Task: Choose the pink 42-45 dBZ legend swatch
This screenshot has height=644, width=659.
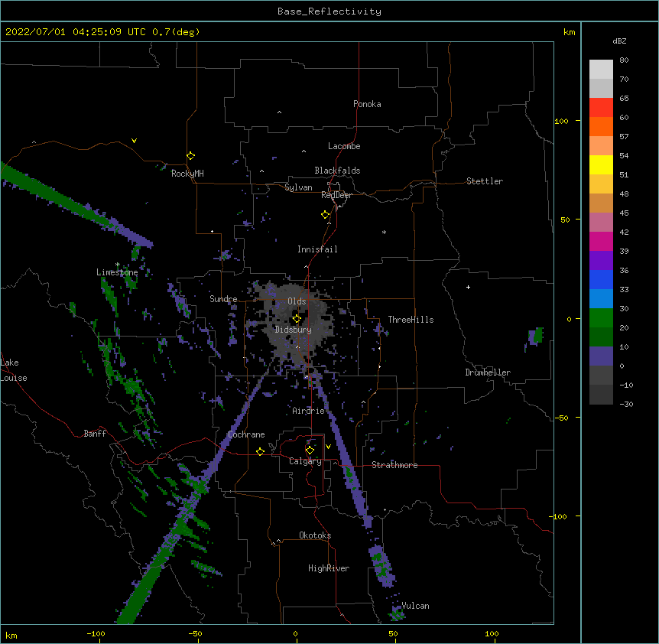Action: (x=601, y=223)
